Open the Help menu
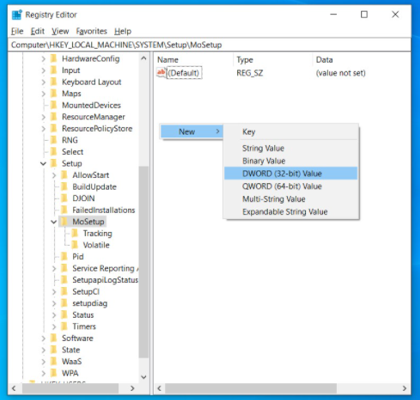Image resolution: width=420 pixels, height=400 pixels. point(123,31)
